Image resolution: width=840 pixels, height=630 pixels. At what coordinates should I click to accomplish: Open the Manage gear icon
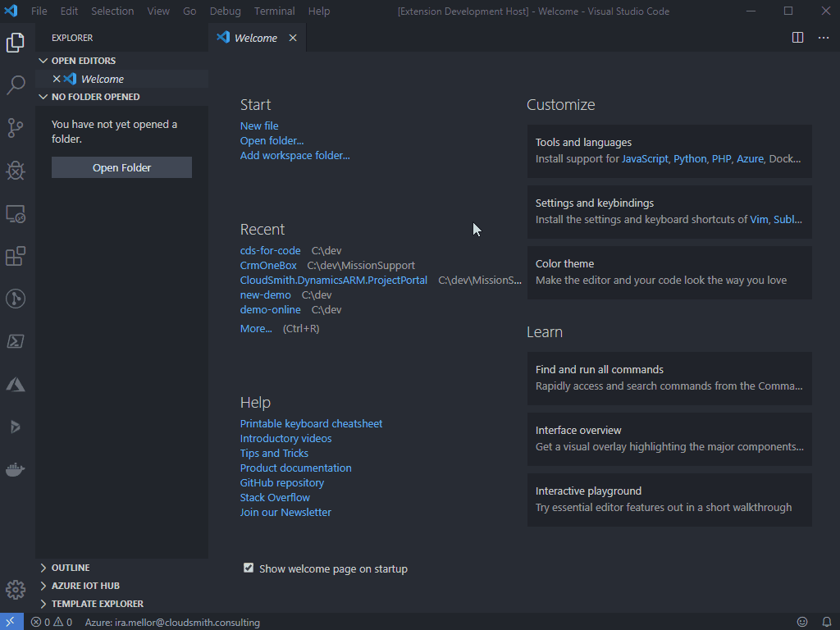pos(16,590)
